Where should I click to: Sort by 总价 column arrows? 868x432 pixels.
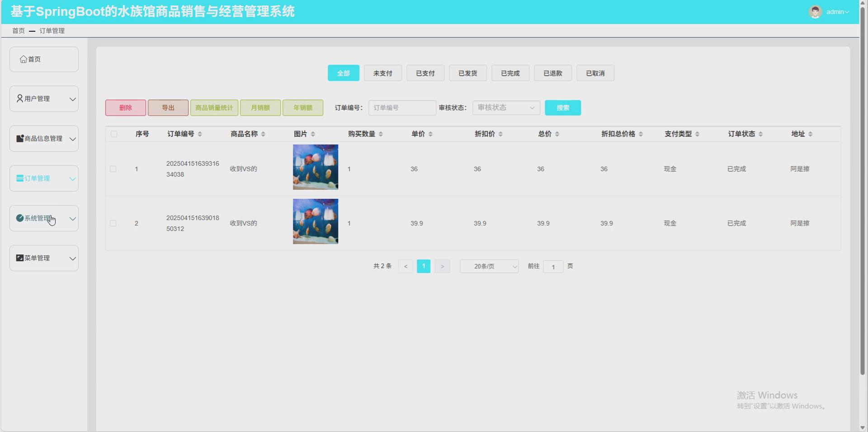pyautogui.click(x=557, y=134)
